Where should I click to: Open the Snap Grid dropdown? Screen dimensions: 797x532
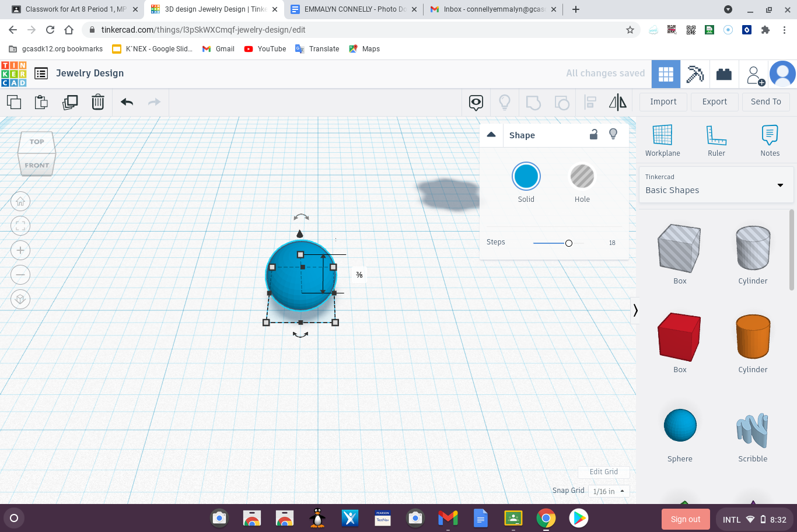pyautogui.click(x=609, y=491)
